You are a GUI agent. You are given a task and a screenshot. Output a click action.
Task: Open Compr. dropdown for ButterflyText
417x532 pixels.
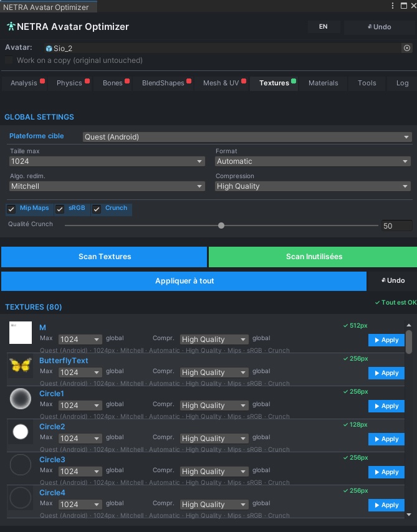click(214, 373)
